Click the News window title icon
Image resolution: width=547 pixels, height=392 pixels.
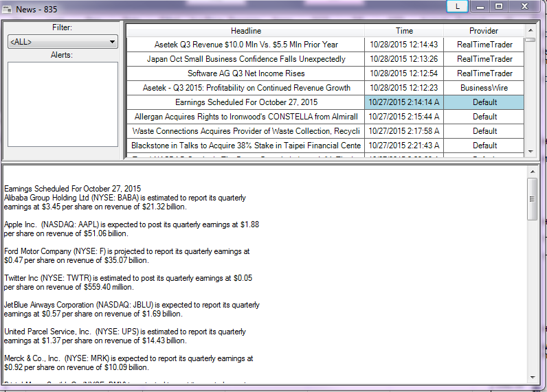click(x=7, y=9)
